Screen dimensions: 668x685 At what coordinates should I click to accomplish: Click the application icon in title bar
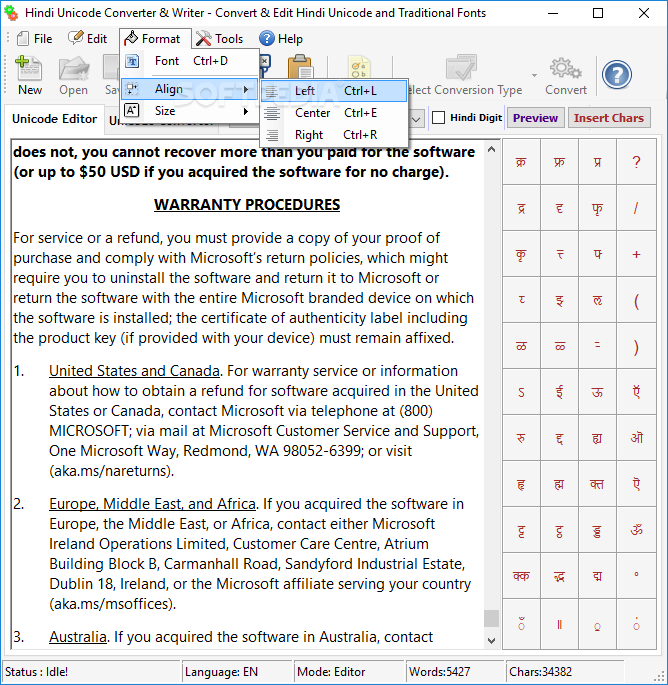(11, 13)
